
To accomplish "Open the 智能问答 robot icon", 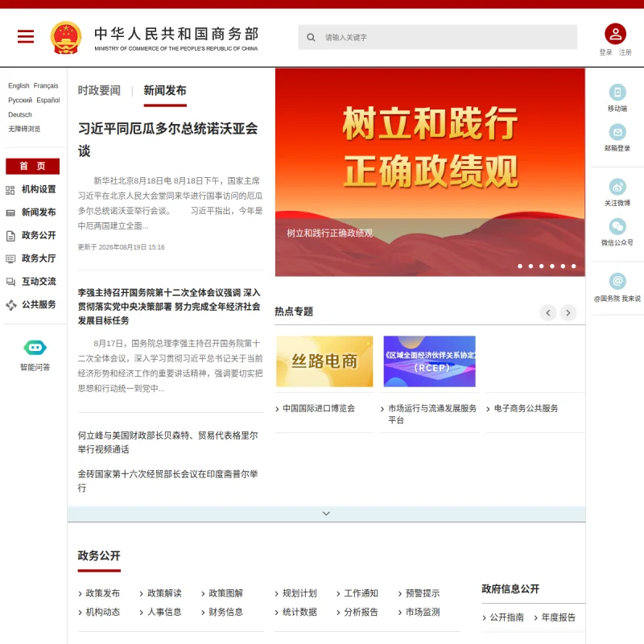I will click(x=35, y=348).
